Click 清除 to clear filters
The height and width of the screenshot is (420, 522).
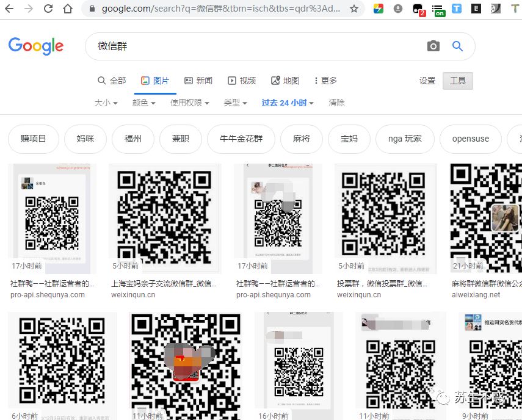pyautogui.click(x=336, y=103)
